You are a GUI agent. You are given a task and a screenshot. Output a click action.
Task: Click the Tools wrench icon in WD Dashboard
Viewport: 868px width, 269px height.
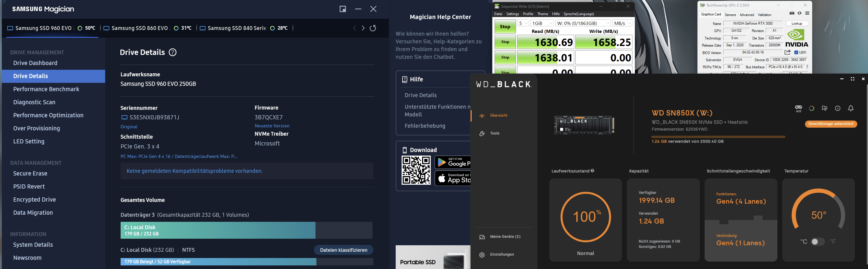click(482, 134)
